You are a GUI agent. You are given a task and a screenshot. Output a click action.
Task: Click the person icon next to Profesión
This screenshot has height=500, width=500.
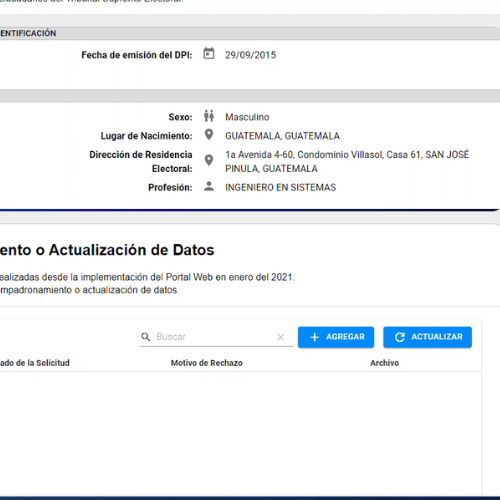coord(209,186)
